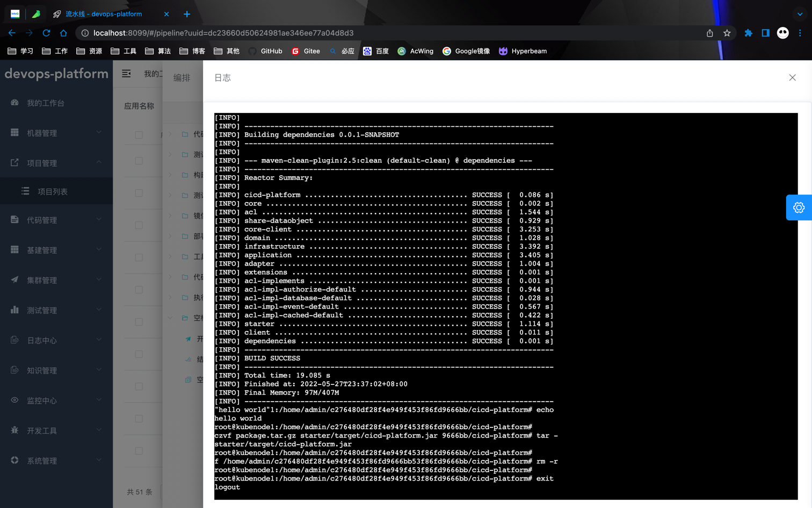The height and width of the screenshot is (508, 812).
Task: Open the 项目列表 menu item
Action: click(x=56, y=191)
